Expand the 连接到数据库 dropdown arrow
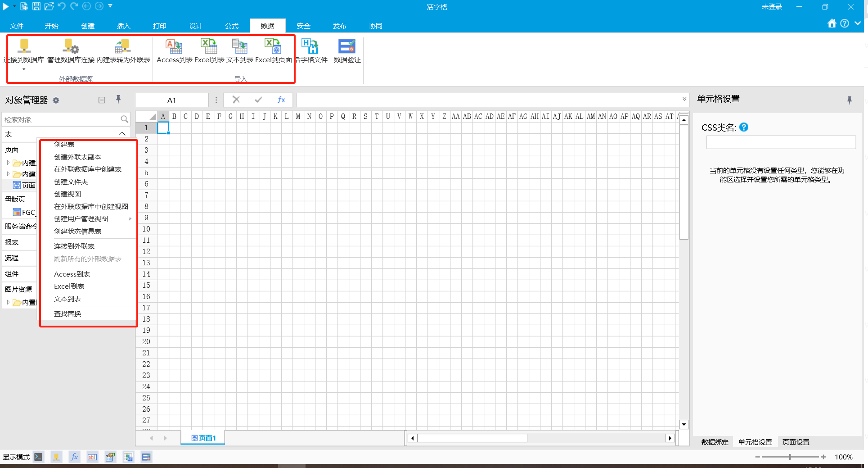Viewport: 868px width, 468px height. click(x=24, y=69)
